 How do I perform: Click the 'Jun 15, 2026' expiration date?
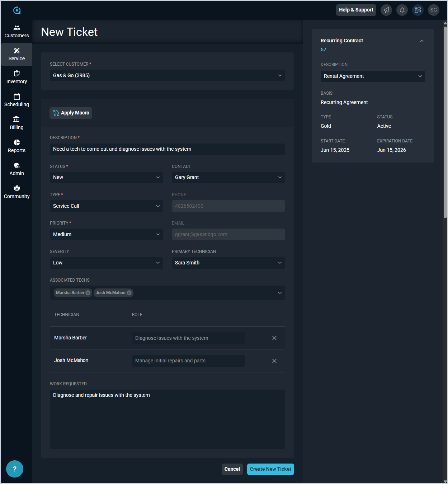click(x=391, y=150)
